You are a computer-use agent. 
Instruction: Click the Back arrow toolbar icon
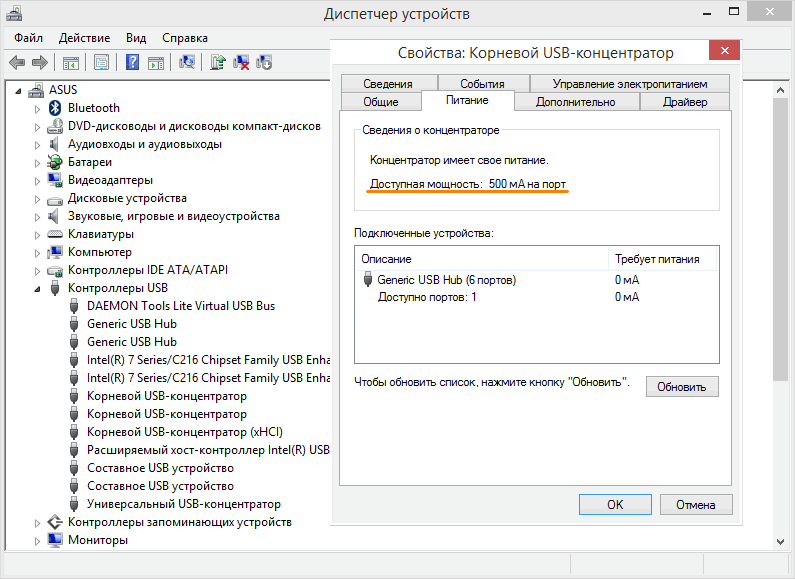[17, 62]
